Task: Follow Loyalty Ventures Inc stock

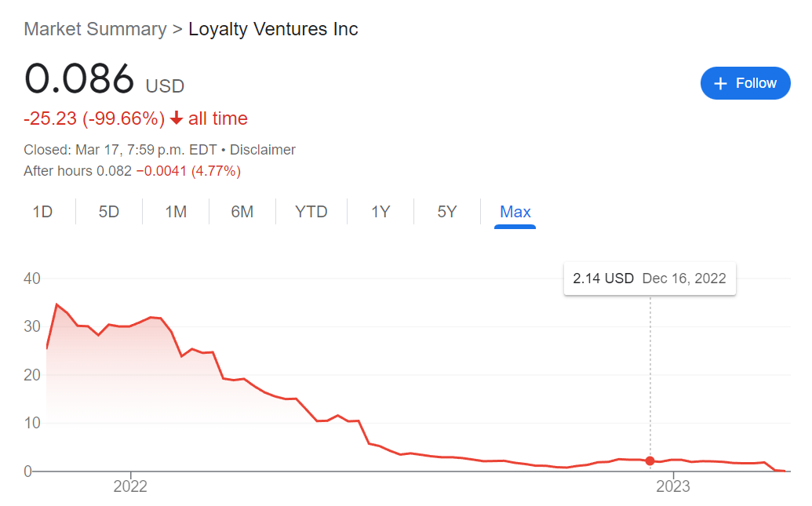Action: pyautogui.click(x=745, y=83)
